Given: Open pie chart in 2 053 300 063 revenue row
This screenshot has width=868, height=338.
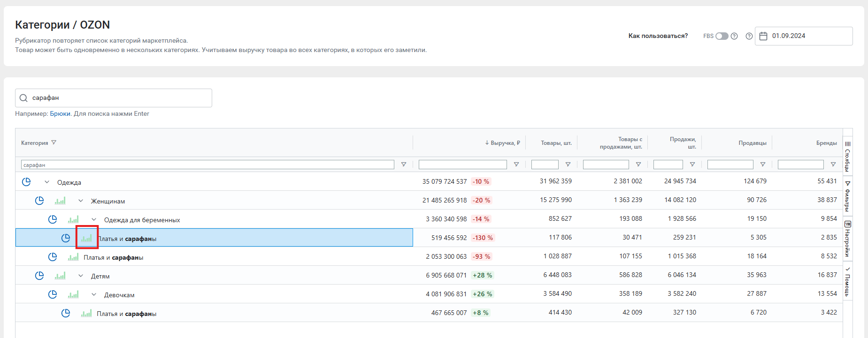Looking at the screenshot, I should [x=53, y=257].
